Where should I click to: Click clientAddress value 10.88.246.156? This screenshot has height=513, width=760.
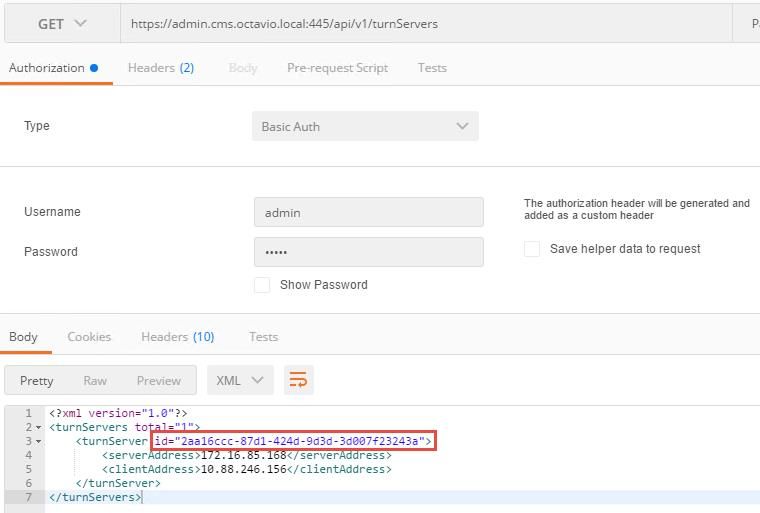[243, 469]
